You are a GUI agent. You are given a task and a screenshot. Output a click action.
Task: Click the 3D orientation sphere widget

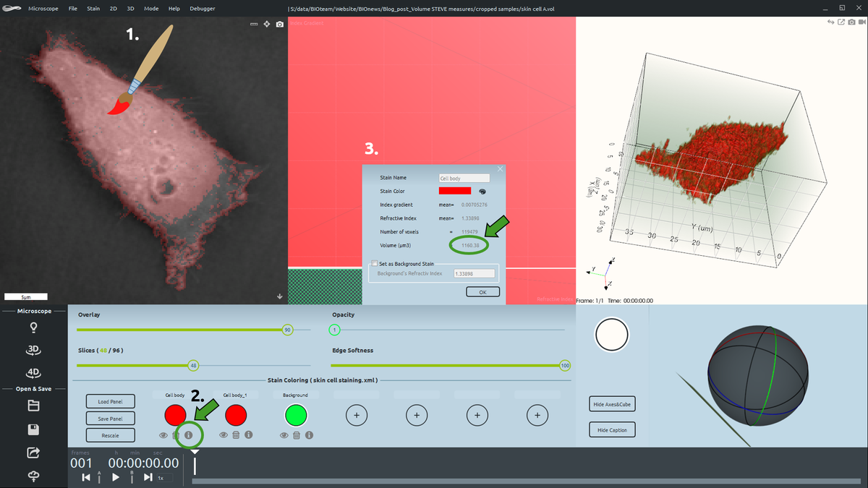758,375
